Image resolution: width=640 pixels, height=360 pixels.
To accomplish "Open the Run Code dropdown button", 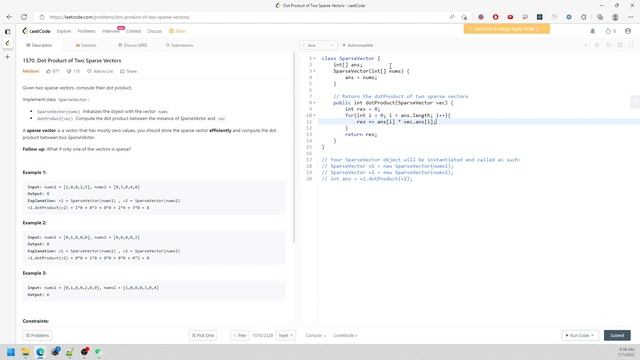I will (580, 336).
